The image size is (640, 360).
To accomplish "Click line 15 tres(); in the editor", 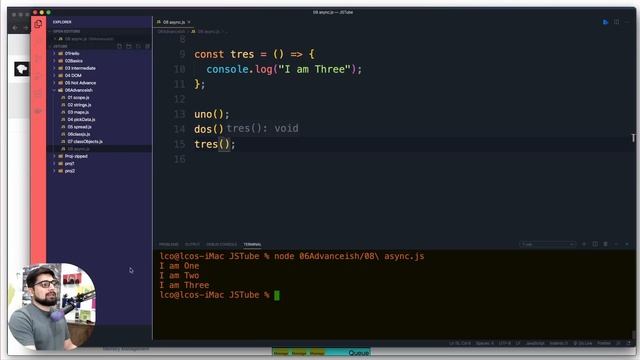I will coord(215,144).
